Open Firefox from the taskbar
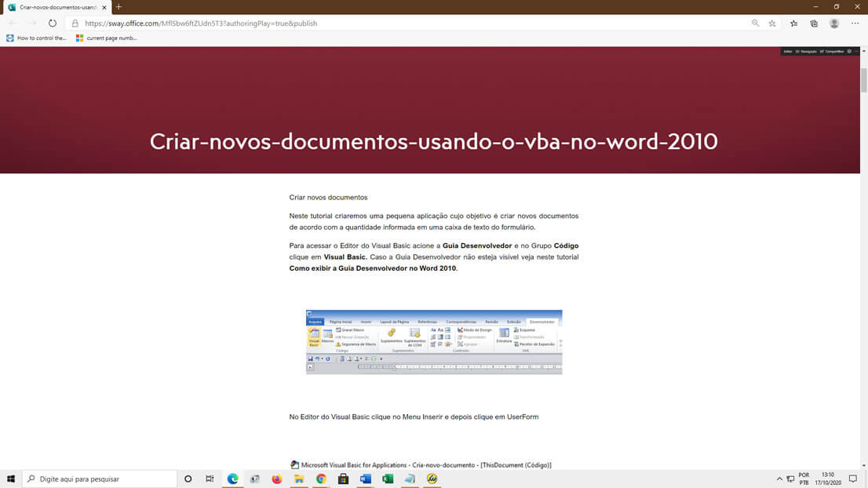 pos(277,479)
